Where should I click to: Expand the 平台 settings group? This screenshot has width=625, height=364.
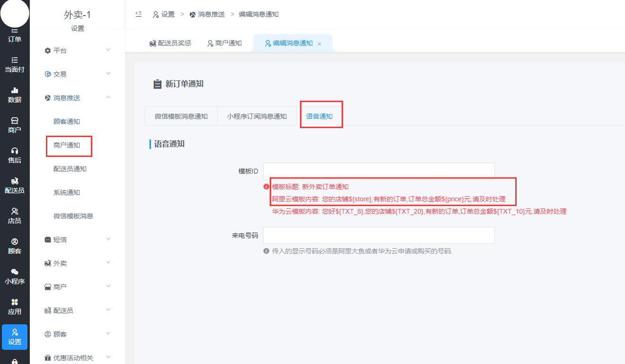coord(108,50)
